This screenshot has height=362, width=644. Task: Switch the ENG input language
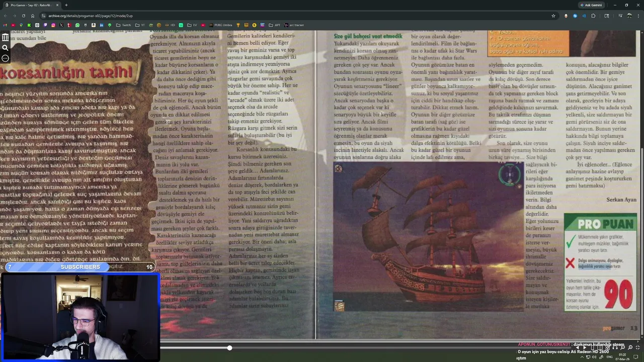pos(609,357)
